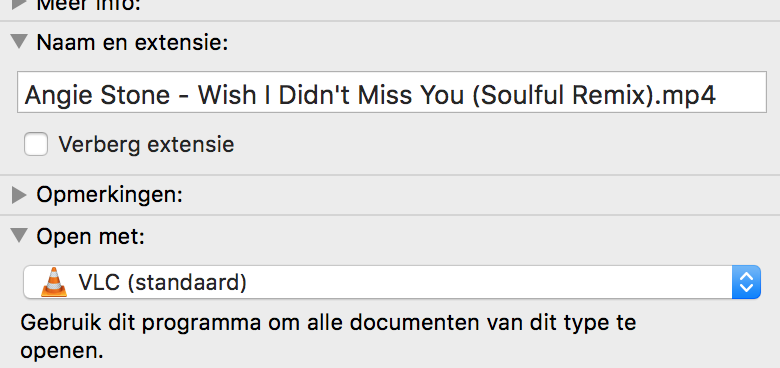The width and height of the screenshot is (780, 368).
Task: Click the Naam en extensie heading
Action: tap(132, 43)
